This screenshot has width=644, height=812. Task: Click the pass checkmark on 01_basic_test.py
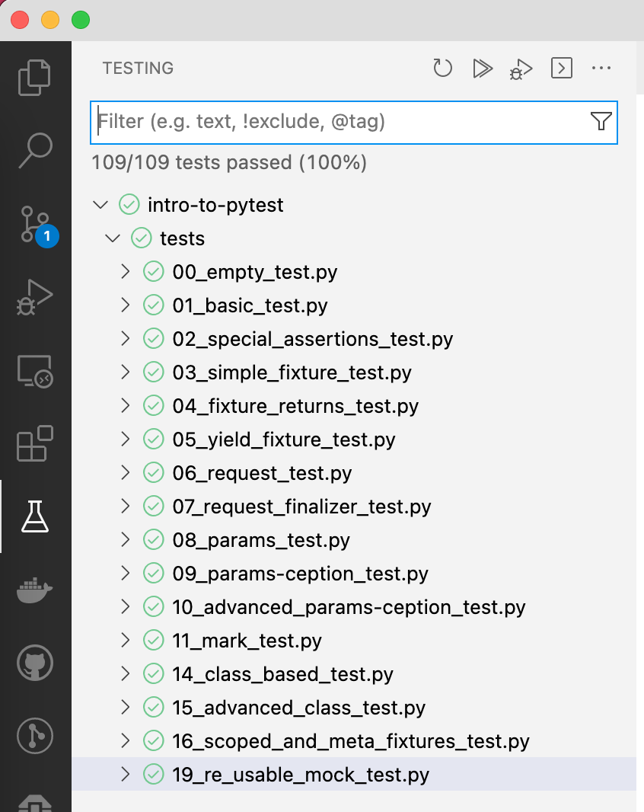[x=153, y=305]
